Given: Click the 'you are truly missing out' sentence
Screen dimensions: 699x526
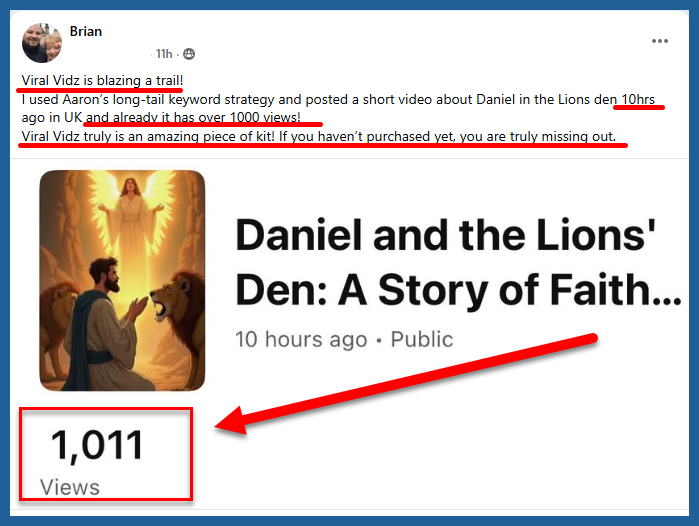Looking at the screenshot, I should click(x=538, y=136).
